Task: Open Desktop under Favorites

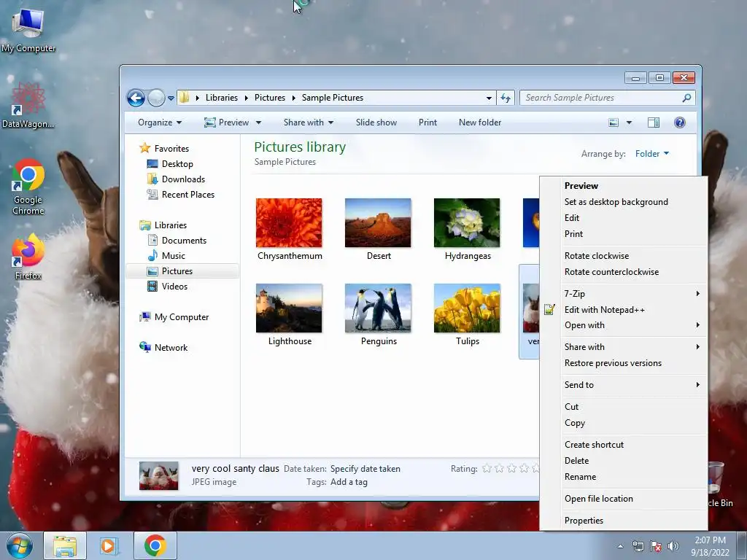Action: 177,164
